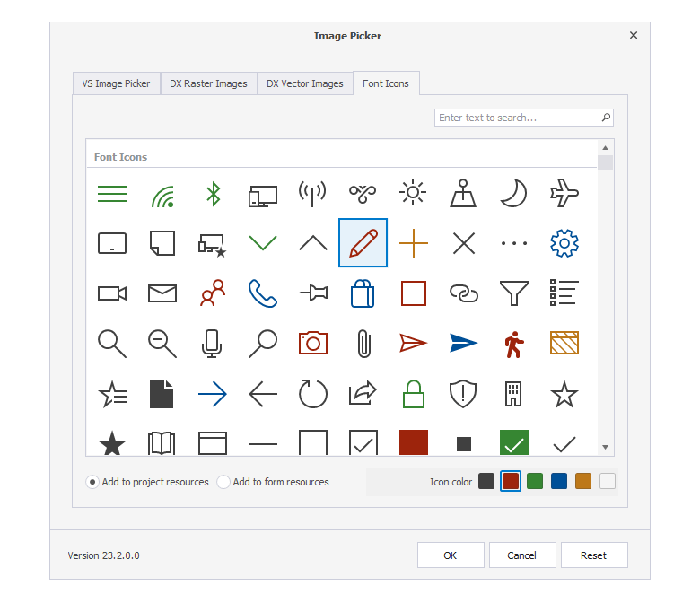Choose the chain link icon

point(463,293)
